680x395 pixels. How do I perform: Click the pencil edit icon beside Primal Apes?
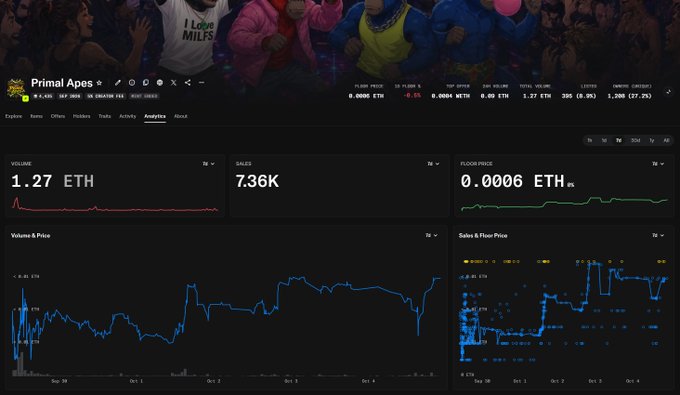click(118, 82)
